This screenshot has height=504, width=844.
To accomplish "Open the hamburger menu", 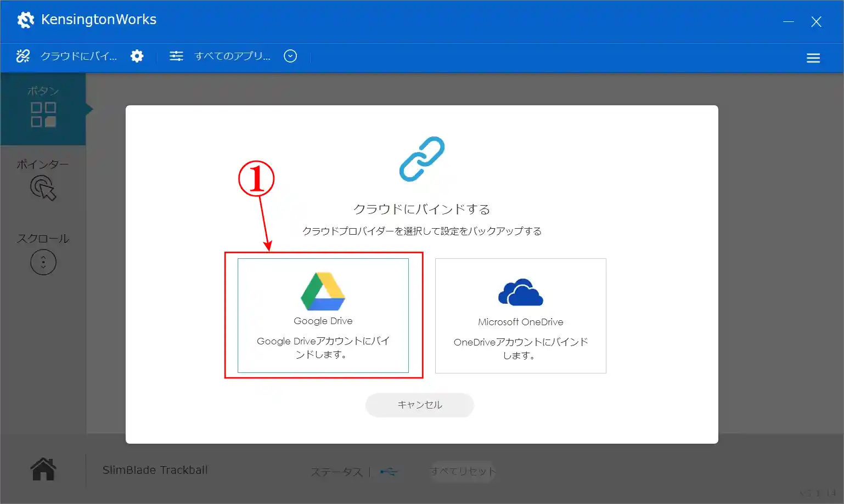I will point(813,58).
